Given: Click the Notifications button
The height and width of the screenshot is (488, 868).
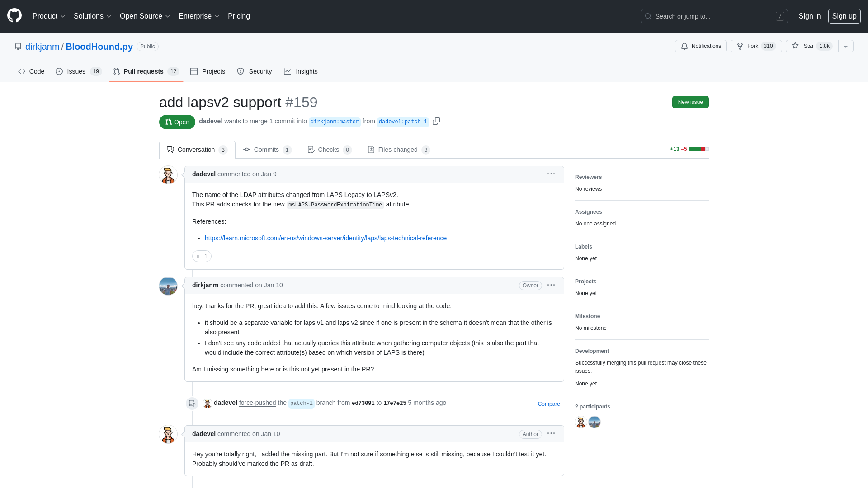Looking at the screenshot, I should (701, 46).
